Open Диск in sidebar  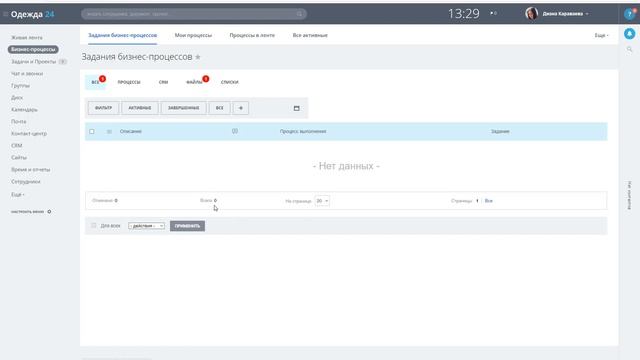17,98
